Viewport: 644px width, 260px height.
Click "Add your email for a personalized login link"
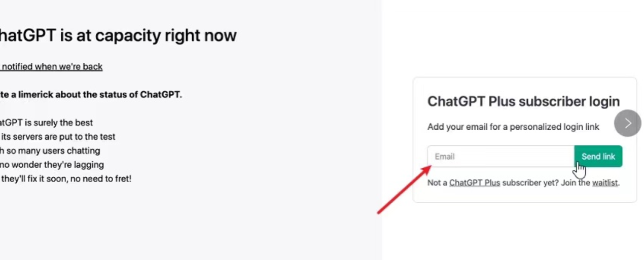(x=513, y=127)
